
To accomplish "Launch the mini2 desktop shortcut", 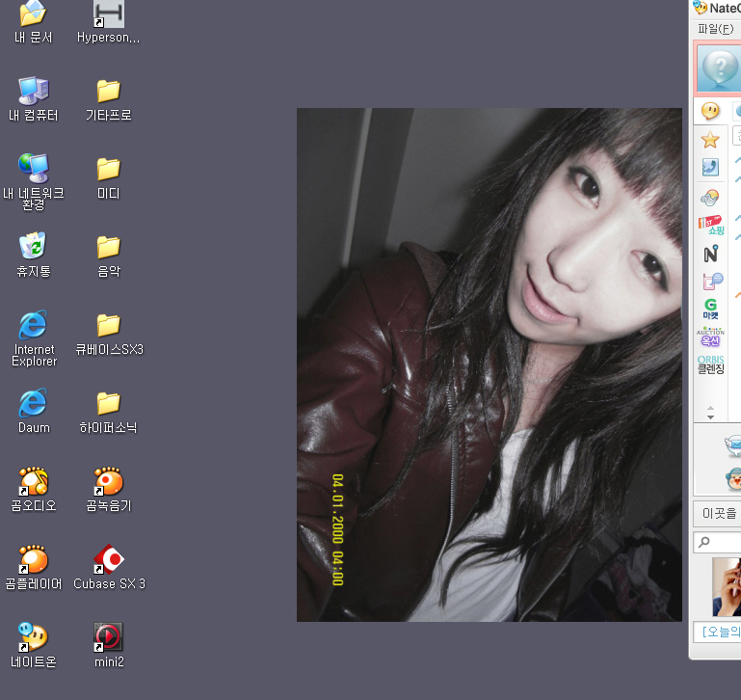I will coord(109,638).
